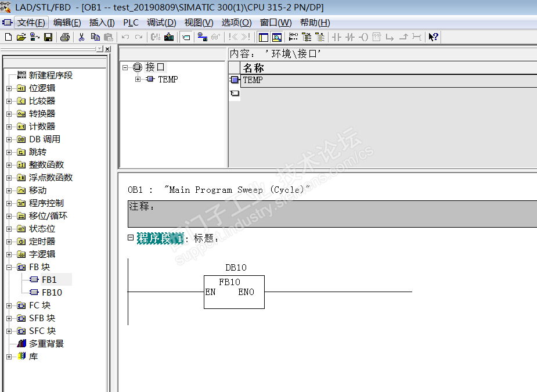Expand the 位逻辑 folder
This screenshot has width=537, height=392.
pyautogui.click(x=9, y=88)
